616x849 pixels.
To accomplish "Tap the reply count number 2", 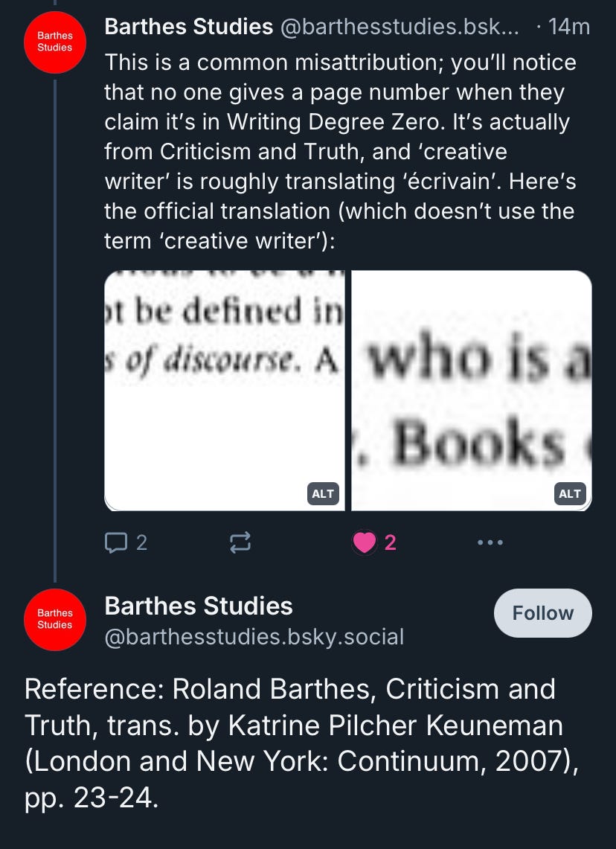I will (141, 542).
